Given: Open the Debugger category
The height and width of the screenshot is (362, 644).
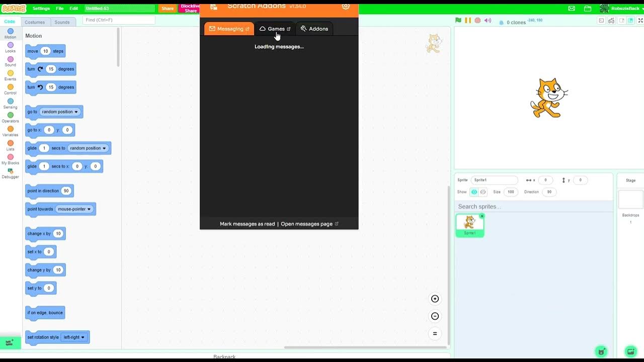Looking at the screenshot, I should pyautogui.click(x=10, y=173).
